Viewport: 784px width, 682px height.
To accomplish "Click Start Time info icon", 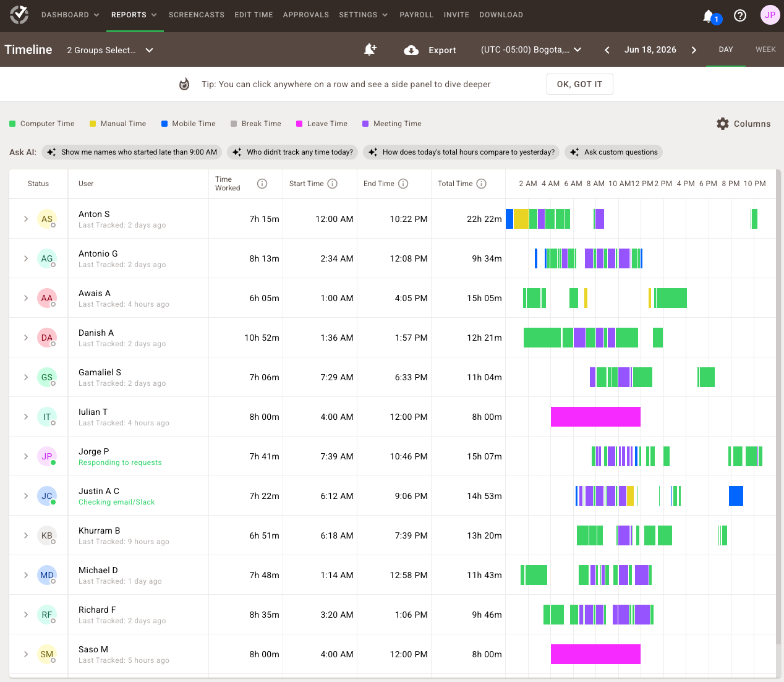I will [333, 184].
